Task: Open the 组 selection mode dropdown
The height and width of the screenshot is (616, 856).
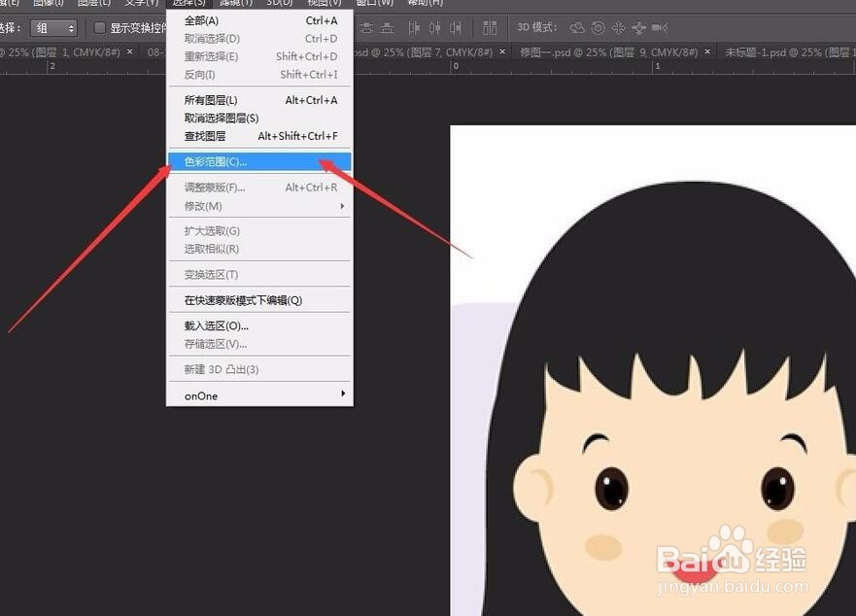Action: click(53, 27)
